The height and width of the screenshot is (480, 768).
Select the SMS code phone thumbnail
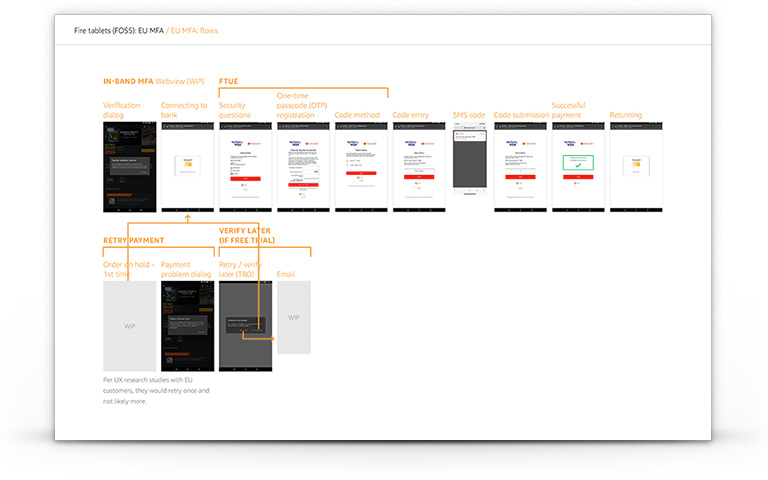point(470,159)
